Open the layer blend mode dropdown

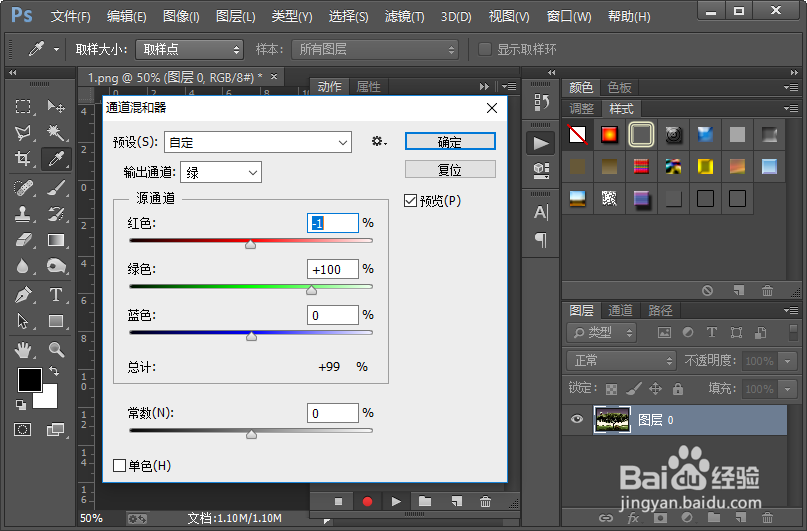pos(621,361)
